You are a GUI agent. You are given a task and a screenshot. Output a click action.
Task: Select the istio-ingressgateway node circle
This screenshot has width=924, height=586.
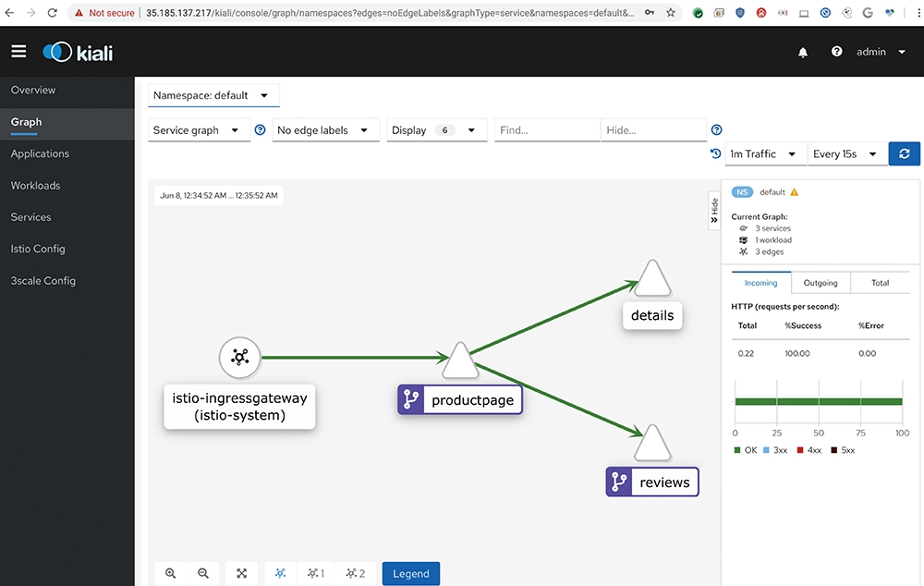[240, 358]
